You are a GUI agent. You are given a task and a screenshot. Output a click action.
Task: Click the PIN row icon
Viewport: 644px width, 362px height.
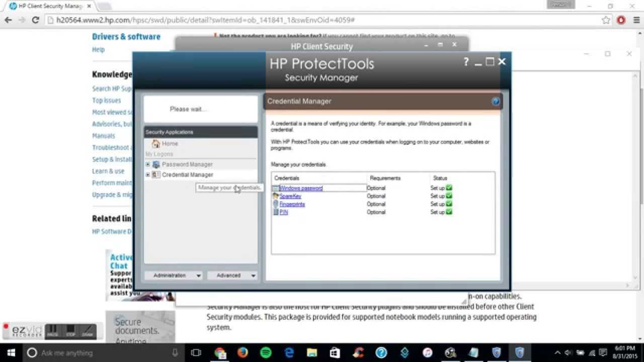coord(275,212)
